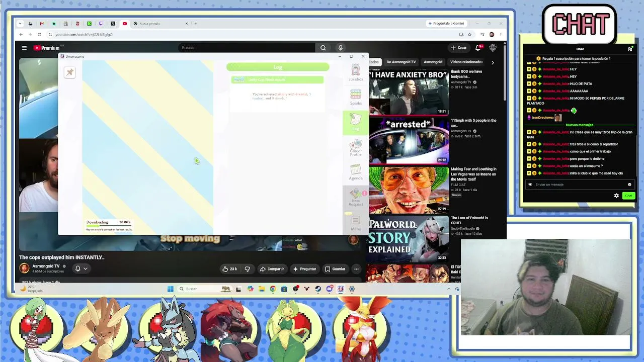Open the YouTube hamburger guide menu
644x362 pixels.
pos(24,48)
